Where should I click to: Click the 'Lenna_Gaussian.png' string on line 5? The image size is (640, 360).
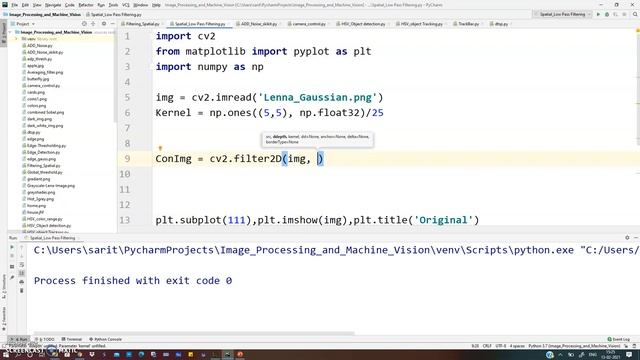tap(318, 98)
